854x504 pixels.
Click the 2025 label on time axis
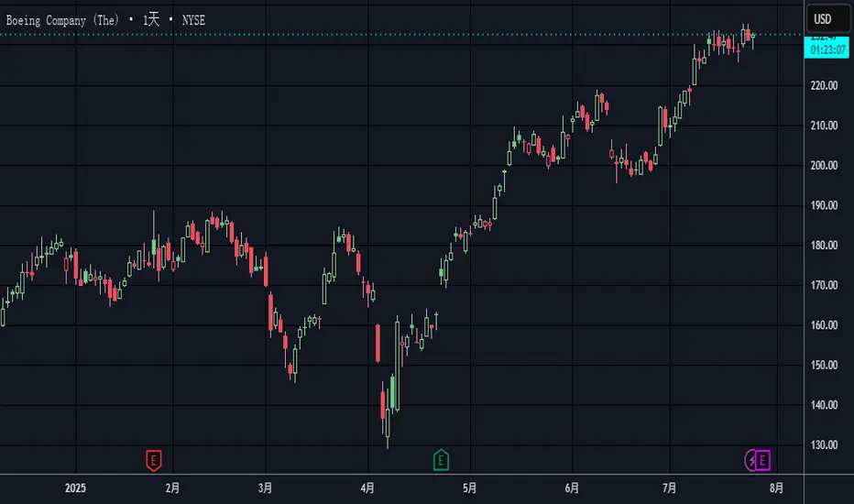[x=75, y=488]
